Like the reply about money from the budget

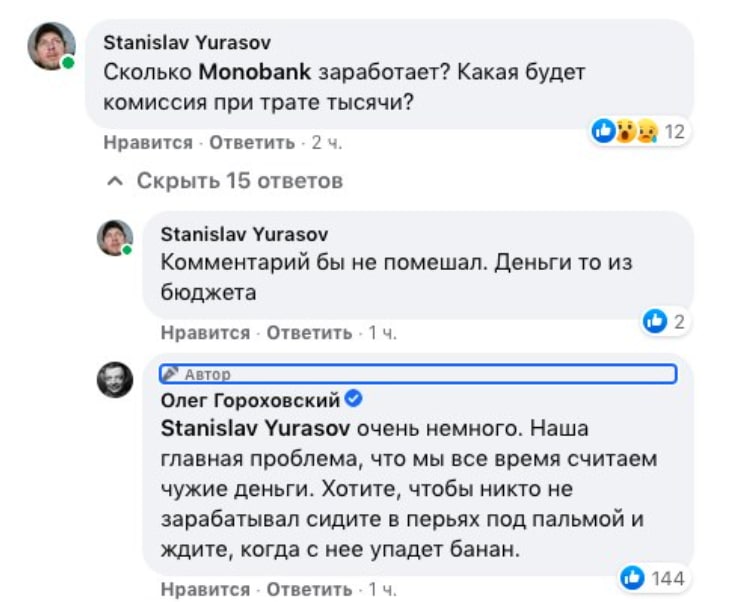click(205, 333)
